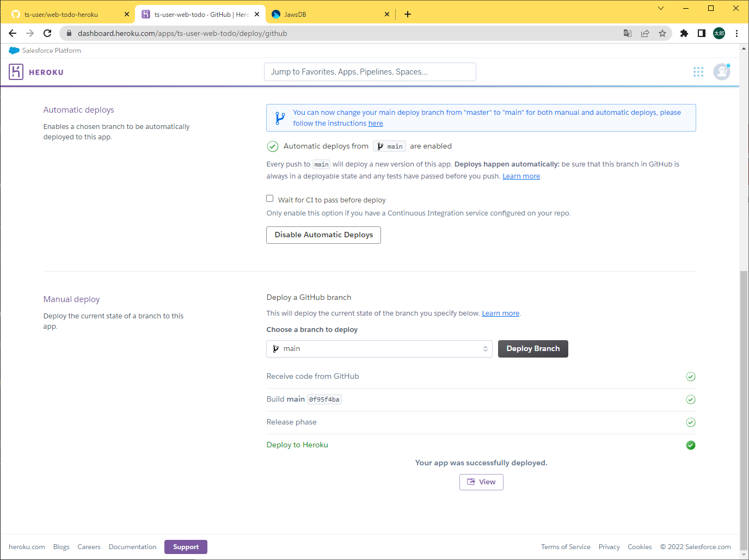Image resolution: width=749 pixels, height=560 pixels.
Task: Click the site lock icon
Action: 69,33
